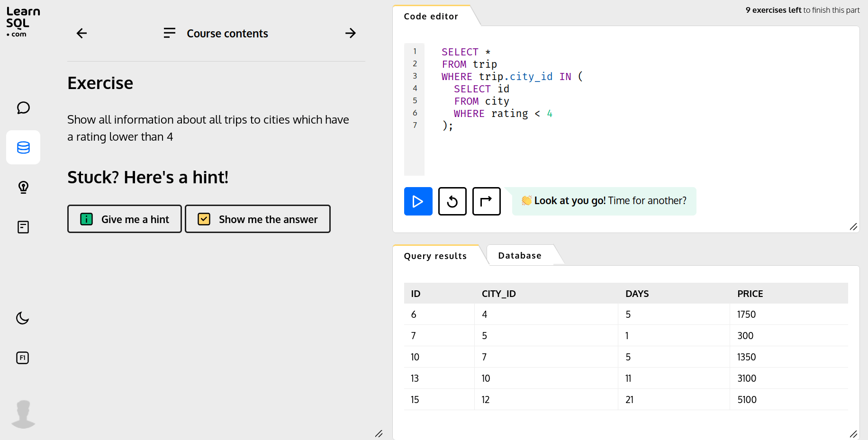868x440 pixels.
Task: Open the user profile avatar
Action: (23, 414)
